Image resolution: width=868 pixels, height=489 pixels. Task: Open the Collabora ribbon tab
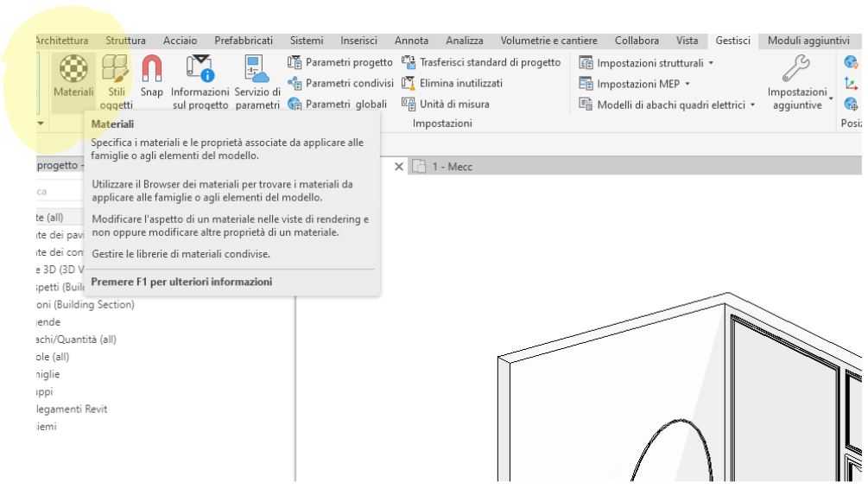(x=637, y=41)
